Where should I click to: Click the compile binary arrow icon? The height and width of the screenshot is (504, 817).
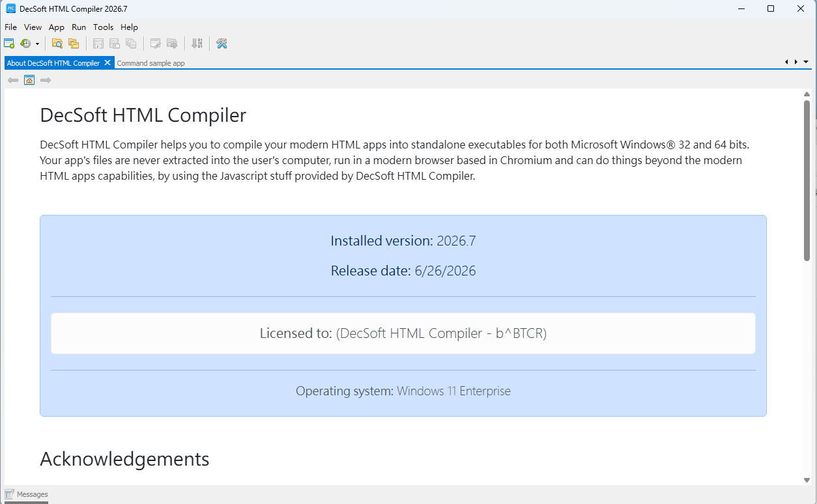click(197, 44)
